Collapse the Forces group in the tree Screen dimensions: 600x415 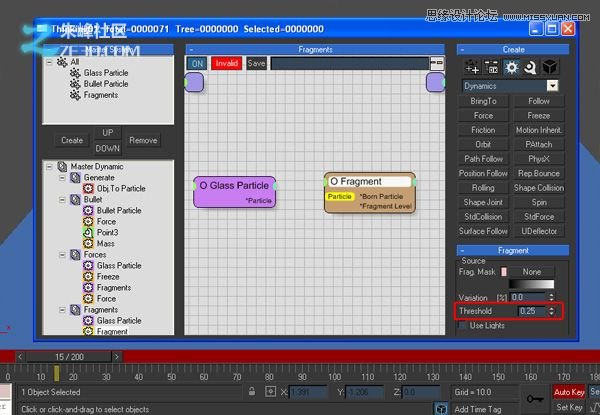tap(62, 254)
